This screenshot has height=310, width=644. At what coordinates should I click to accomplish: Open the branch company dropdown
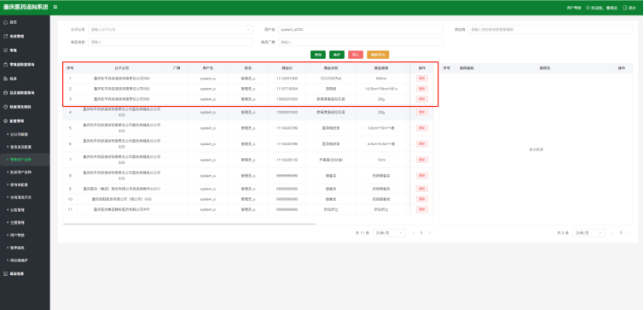(x=171, y=30)
